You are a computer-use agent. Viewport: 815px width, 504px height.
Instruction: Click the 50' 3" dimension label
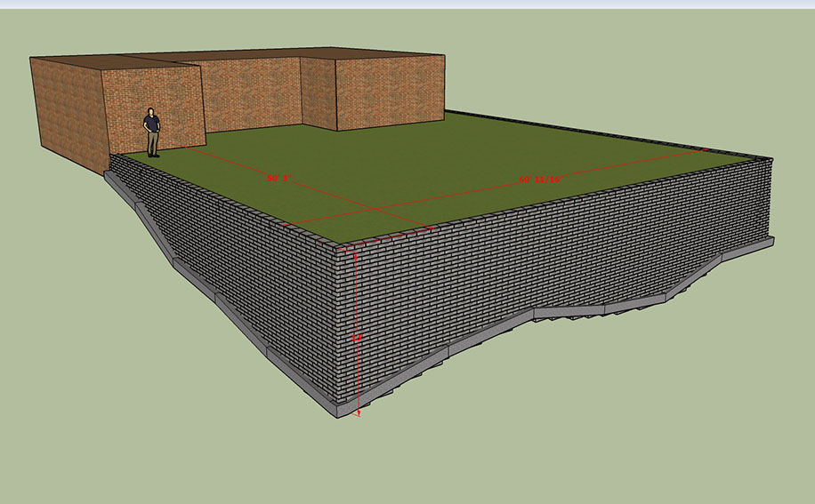pos(278,178)
